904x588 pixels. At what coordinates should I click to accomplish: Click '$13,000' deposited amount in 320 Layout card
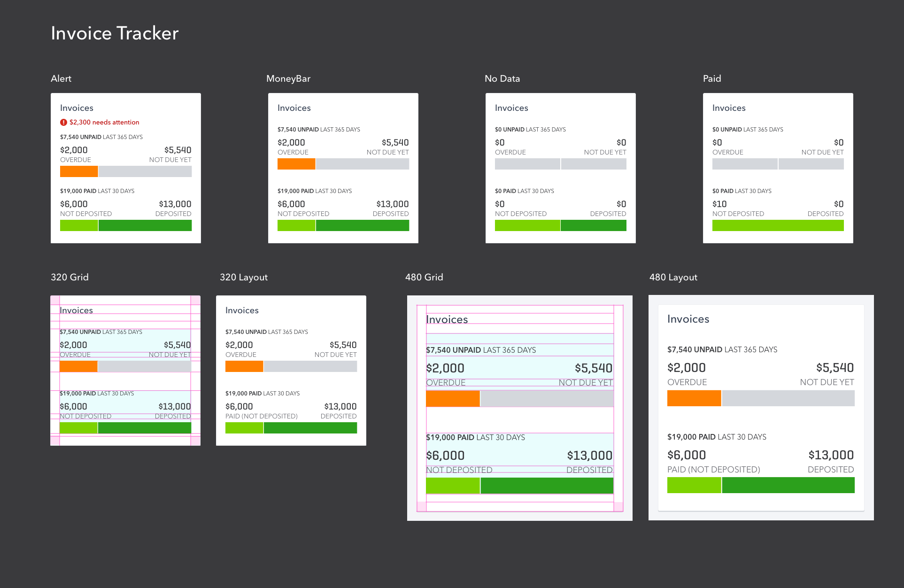click(x=340, y=406)
